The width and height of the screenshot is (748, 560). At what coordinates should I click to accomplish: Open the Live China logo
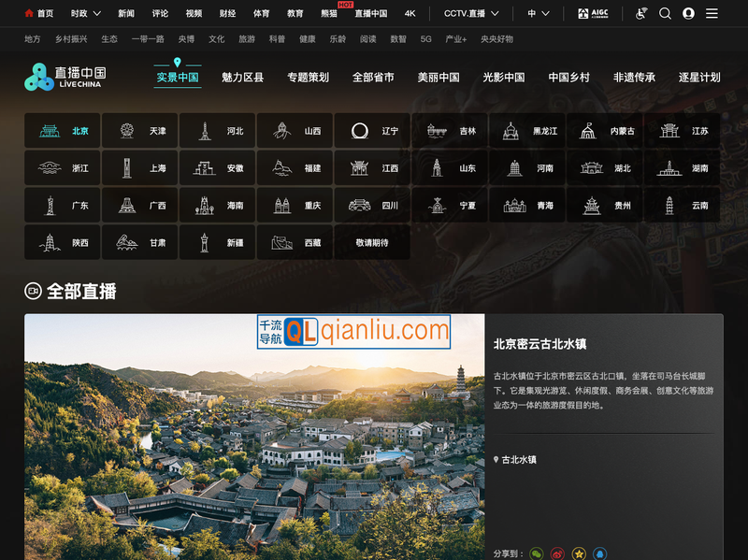point(65,75)
